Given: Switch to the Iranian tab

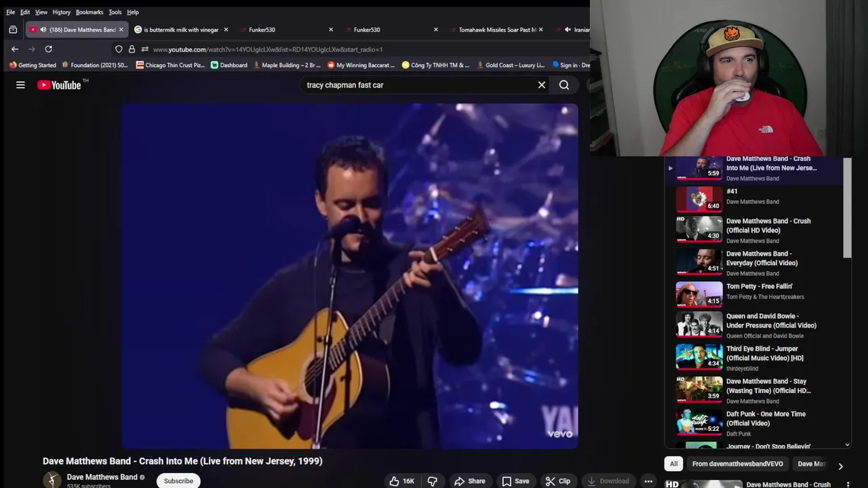Looking at the screenshot, I should [576, 30].
